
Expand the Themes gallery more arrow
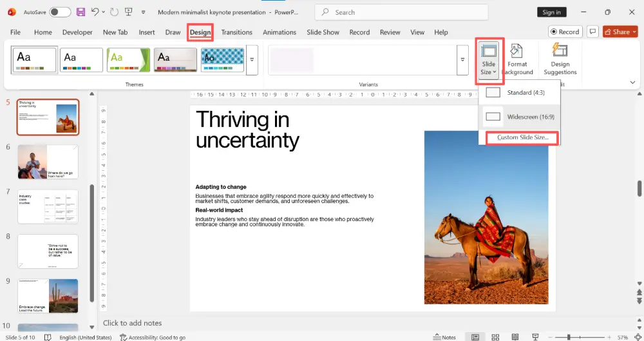tap(252, 60)
